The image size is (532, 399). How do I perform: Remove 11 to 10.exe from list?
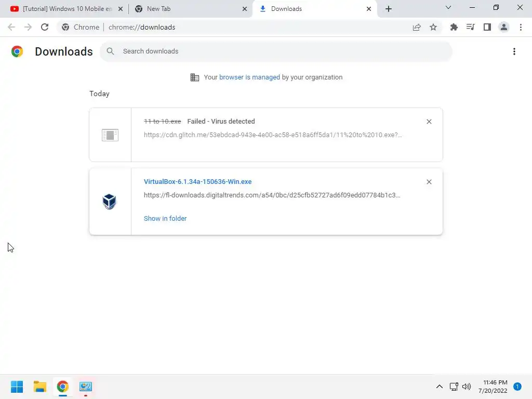pos(429,122)
